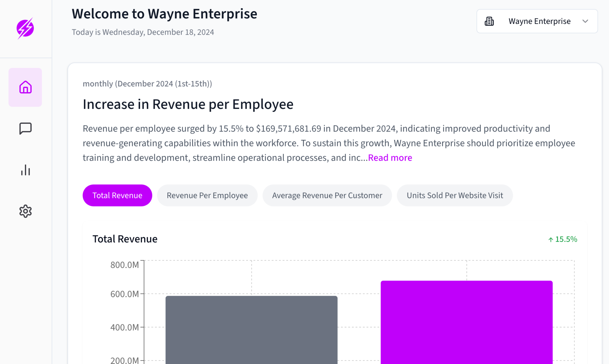
Task: Click the Today is Wednesday date text
Action: click(x=143, y=32)
